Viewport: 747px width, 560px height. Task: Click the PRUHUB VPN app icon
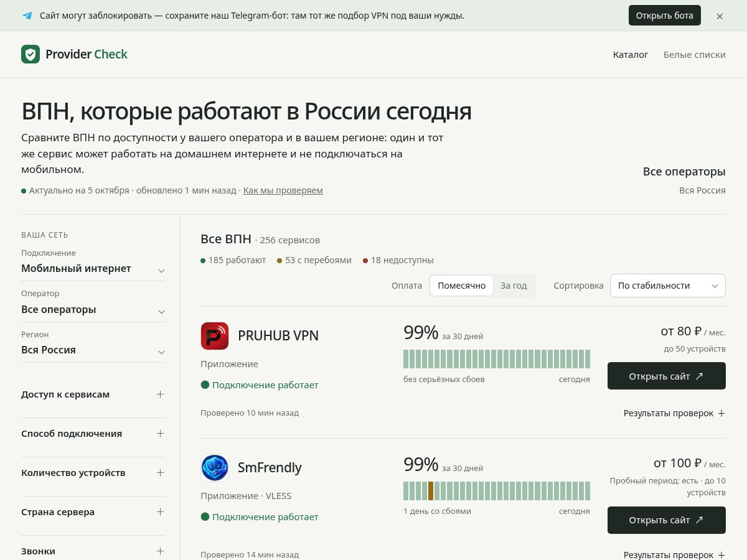coord(215,336)
